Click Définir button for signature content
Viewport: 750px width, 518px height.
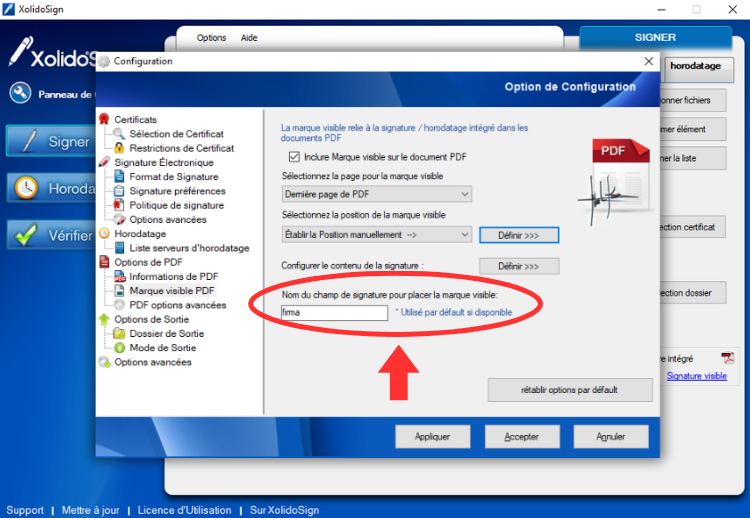[519, 266]
